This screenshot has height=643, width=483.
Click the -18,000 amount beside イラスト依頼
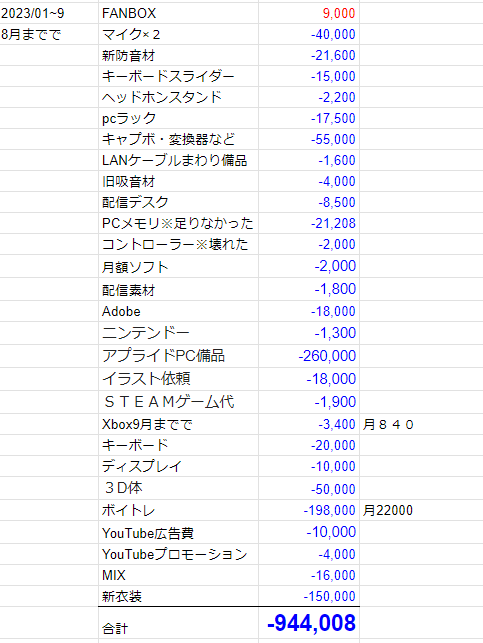click(309, 379)
